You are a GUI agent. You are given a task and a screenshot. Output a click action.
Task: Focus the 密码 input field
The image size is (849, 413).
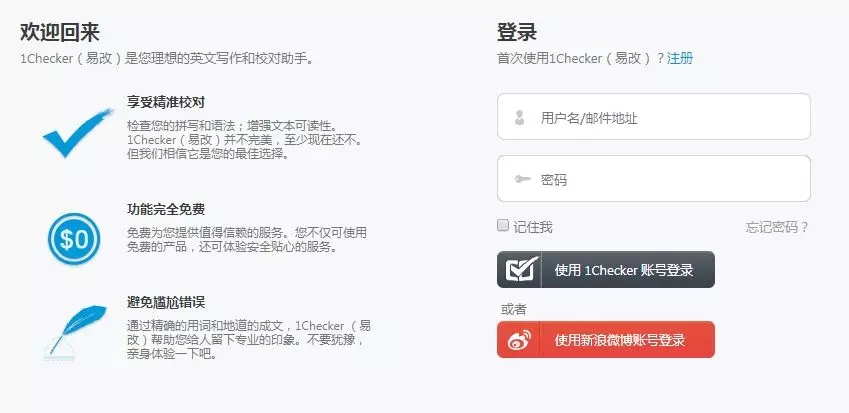[654, 179]
